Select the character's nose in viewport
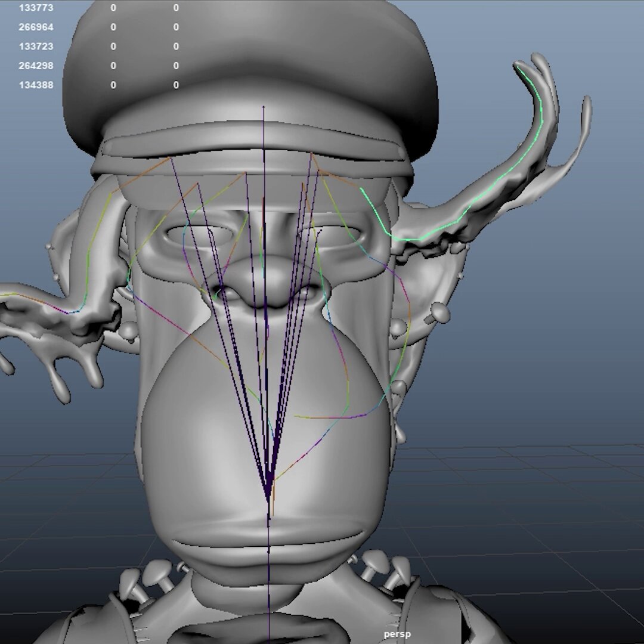The image size is (644, 644). pos(267,283)
